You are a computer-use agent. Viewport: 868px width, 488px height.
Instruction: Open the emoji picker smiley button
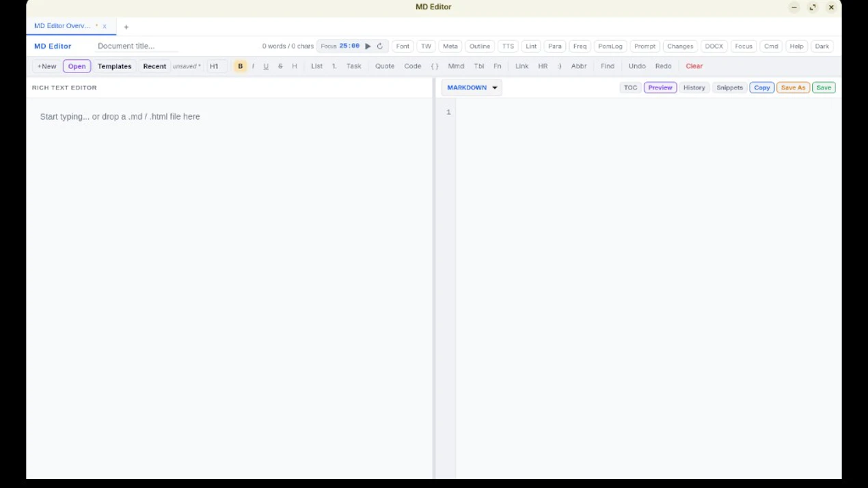pos(559,66)
